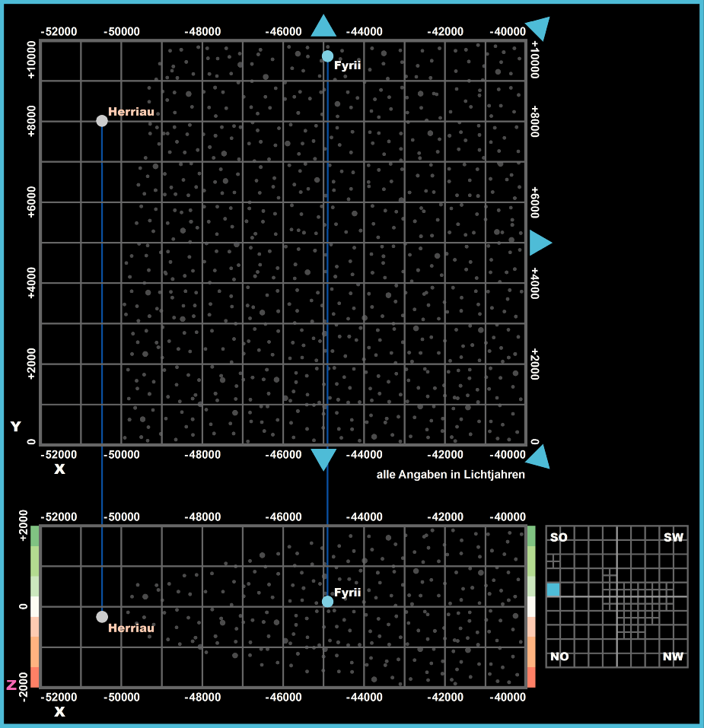Viewport: 704px width, 728px height.
Task: Click the highlighted blue sector in the minimap
Action: [x=553, y=590]
